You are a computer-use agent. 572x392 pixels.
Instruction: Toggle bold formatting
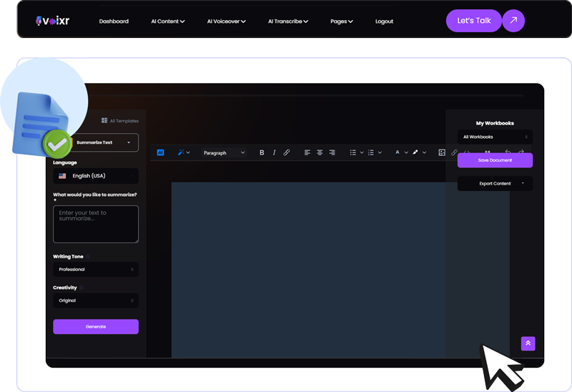coord(262,152)
